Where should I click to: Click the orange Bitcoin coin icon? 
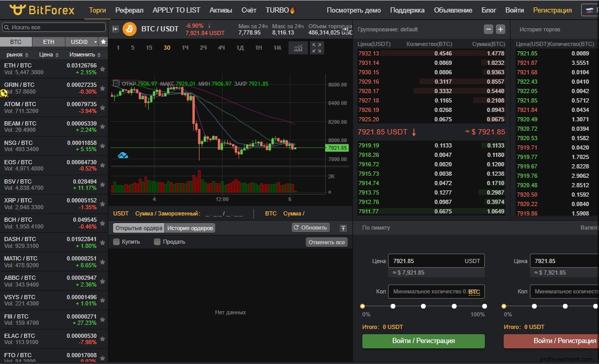(x=129, y=29)
